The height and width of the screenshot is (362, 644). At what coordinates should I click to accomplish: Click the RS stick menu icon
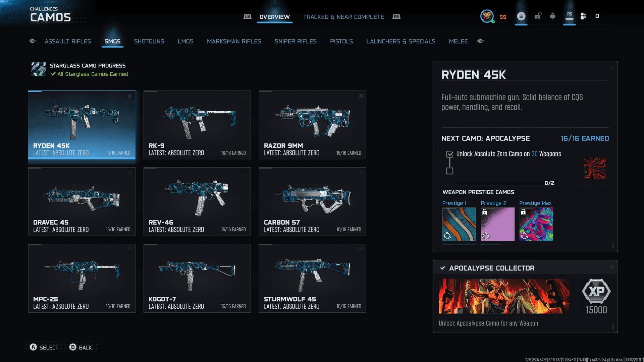pyautogui.click(x=570, y=16)
